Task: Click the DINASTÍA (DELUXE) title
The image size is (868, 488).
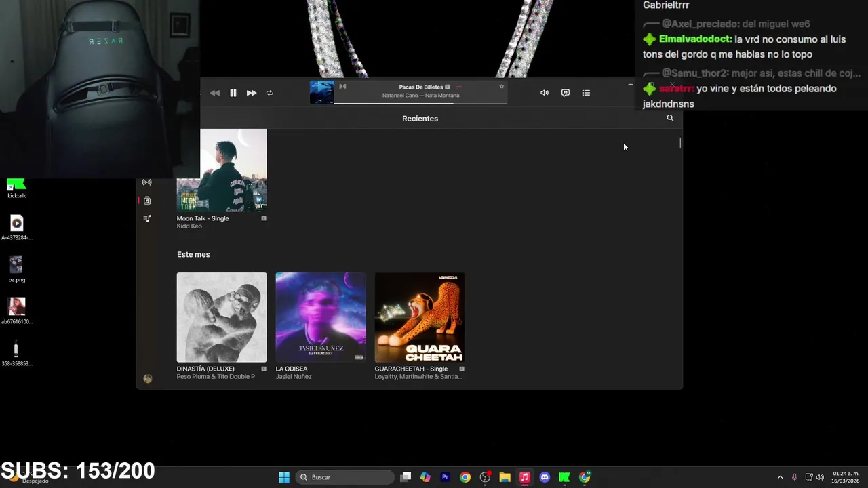Action: pyautogui.click(x=205, y=369)
